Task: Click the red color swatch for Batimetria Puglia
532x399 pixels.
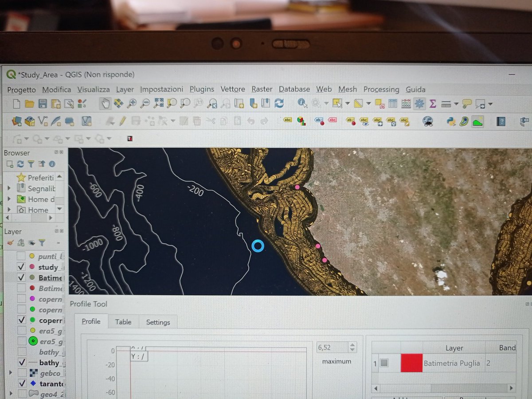Action: (411, 363)
